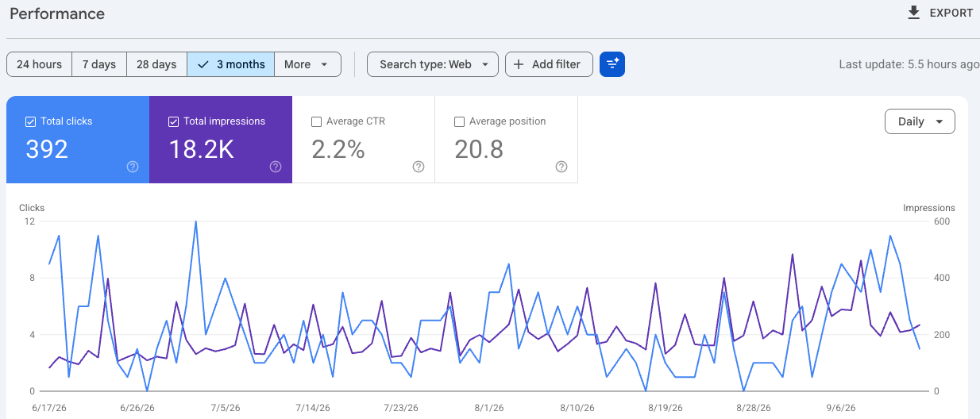Open help for Total impressions
The height and width of the screenshot is (419, 980).
(276, 167)
